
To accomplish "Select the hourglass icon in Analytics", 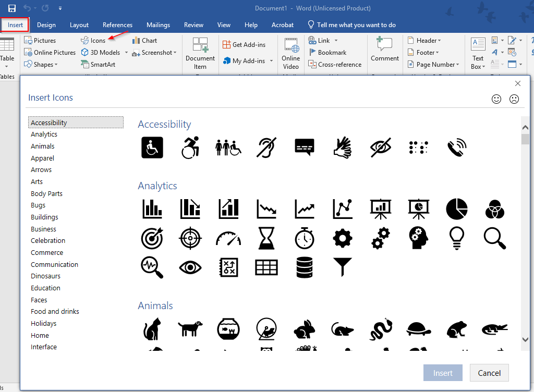I will [266, 238].
